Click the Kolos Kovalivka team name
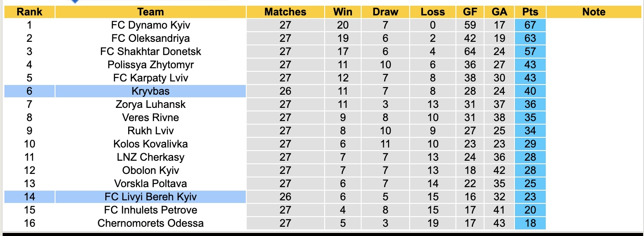This screenshot has height=236, width=644. (151, 144)
